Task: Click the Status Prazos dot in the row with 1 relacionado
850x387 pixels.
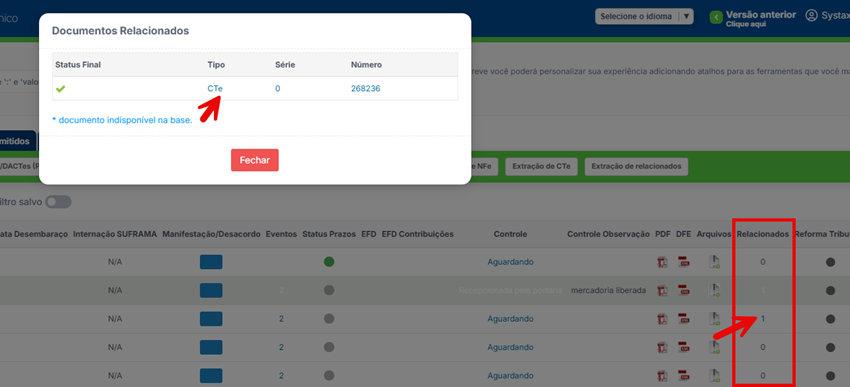Action: tap(329, 319)
